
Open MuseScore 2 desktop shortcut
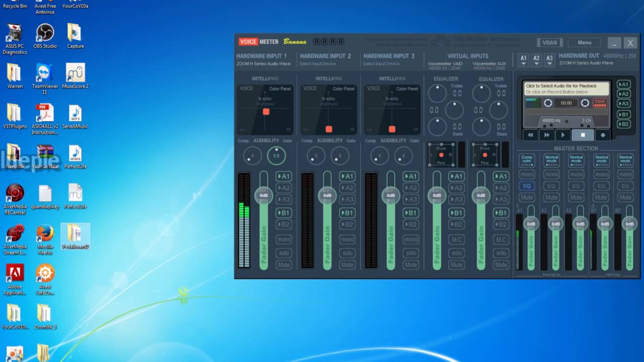75,76
